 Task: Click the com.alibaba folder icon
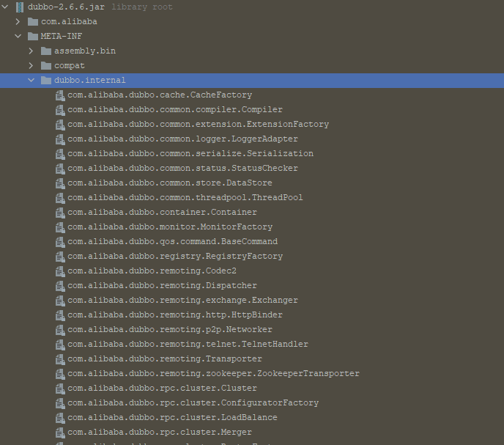pos(33,21)
